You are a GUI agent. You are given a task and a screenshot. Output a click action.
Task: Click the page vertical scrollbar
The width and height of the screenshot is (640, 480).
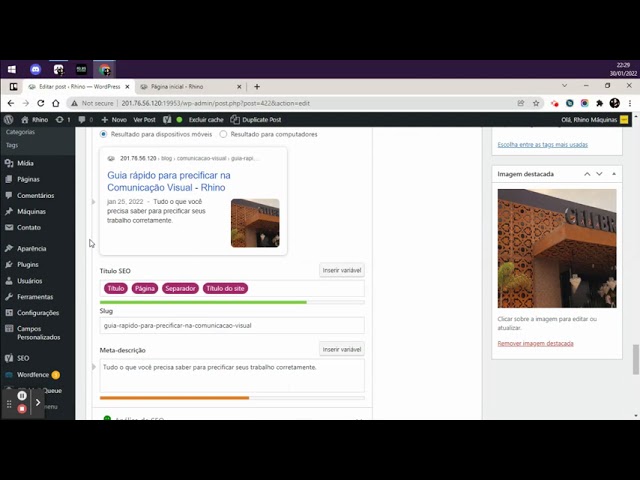pos(636,359)
